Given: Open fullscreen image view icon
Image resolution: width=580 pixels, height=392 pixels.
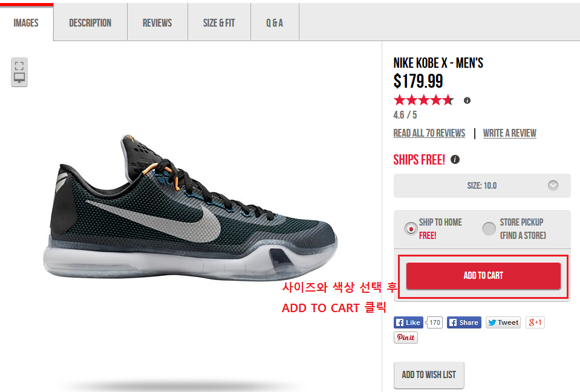Looking at the screenshot, I should click(19, 66).
